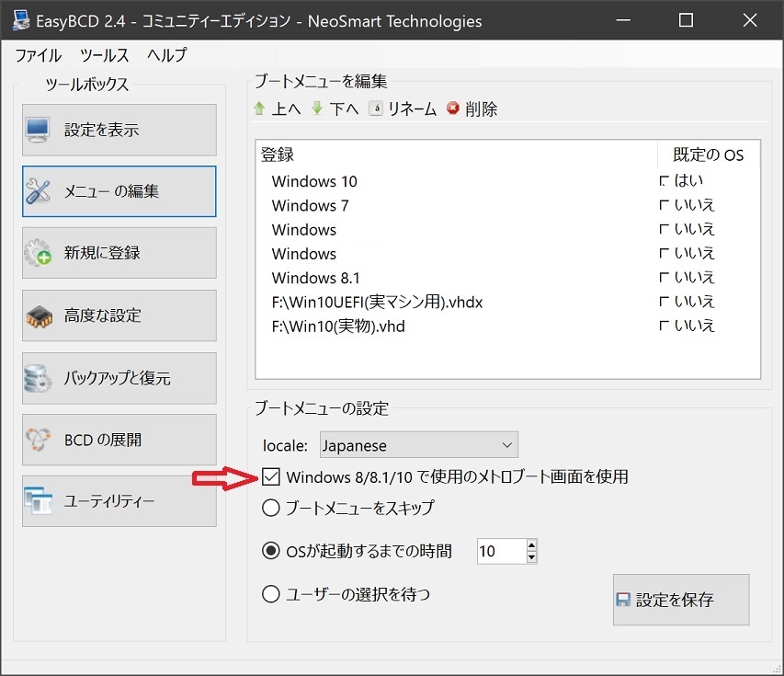Rename entry via リネーム label

pos(412,109)
